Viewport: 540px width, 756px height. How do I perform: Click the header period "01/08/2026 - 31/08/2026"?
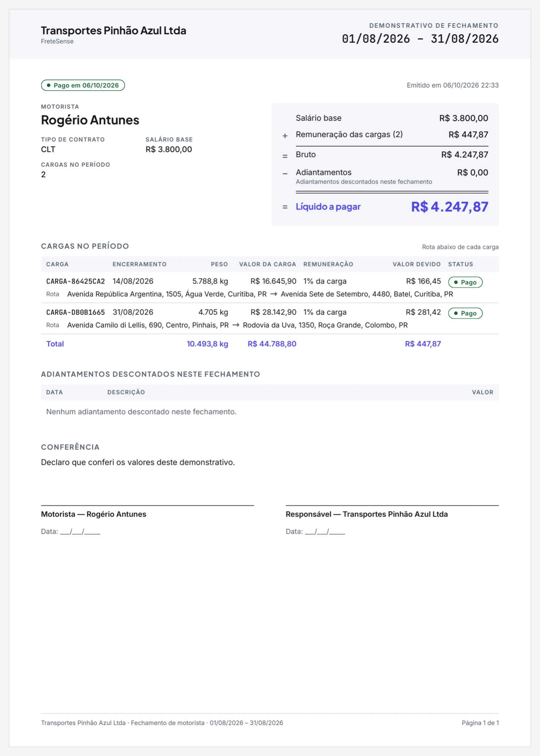tap(420, 39)
